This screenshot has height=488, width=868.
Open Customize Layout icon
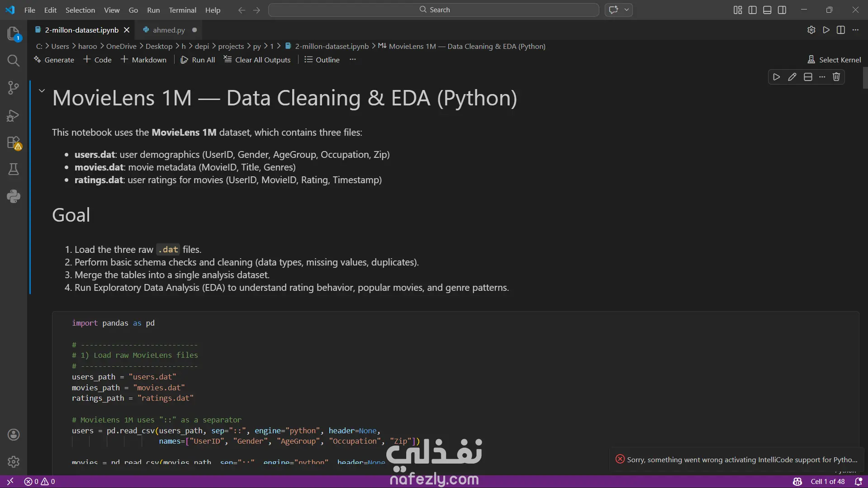pyautogui.click(x=738, y=10)
